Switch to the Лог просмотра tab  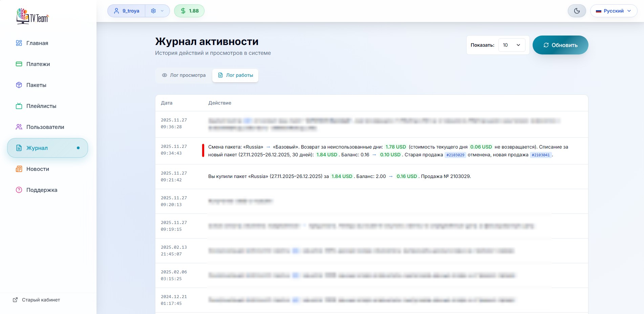tap(184, 75)
